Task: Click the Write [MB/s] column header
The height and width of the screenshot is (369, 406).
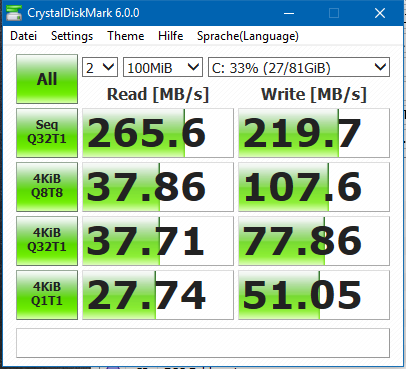Action: pyautogui.click(x=314, y=94)
